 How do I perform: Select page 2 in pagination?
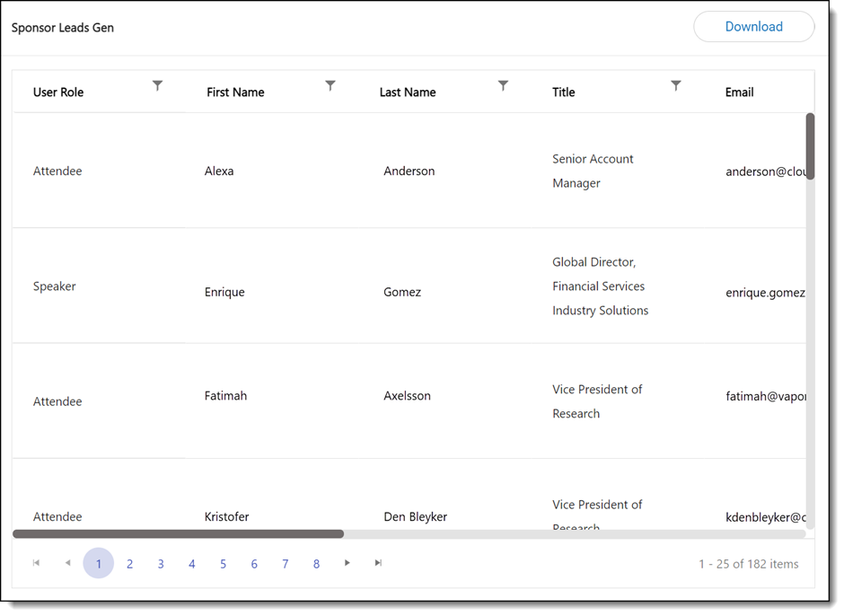click(x=130, y=564)
